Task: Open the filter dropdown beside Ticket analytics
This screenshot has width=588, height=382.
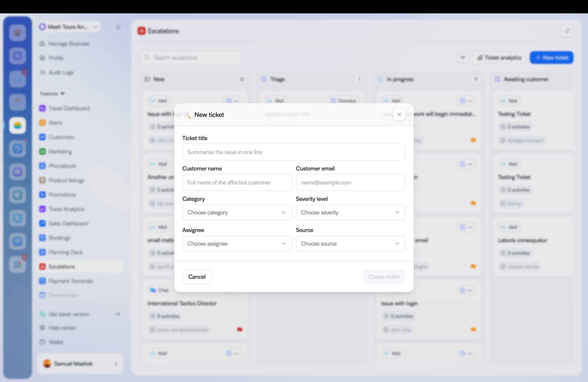Action: pyautogui.click(x=462, y=58)
